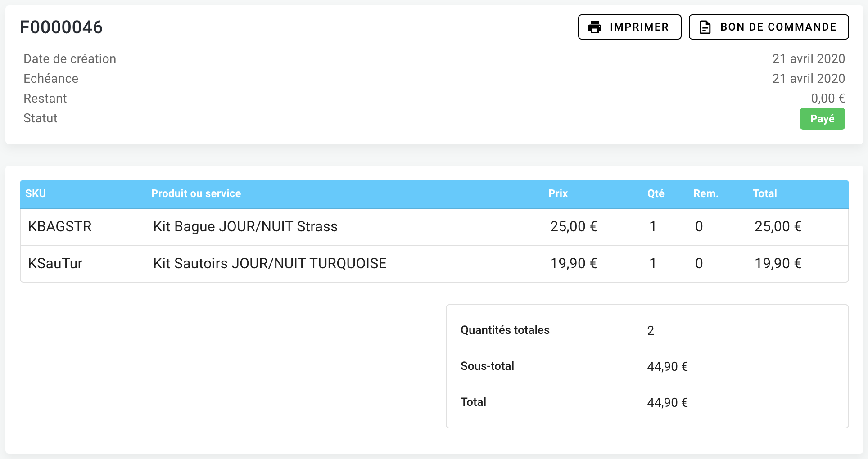Select the Prix column header
Screen dimensions: 868x459
558,193
